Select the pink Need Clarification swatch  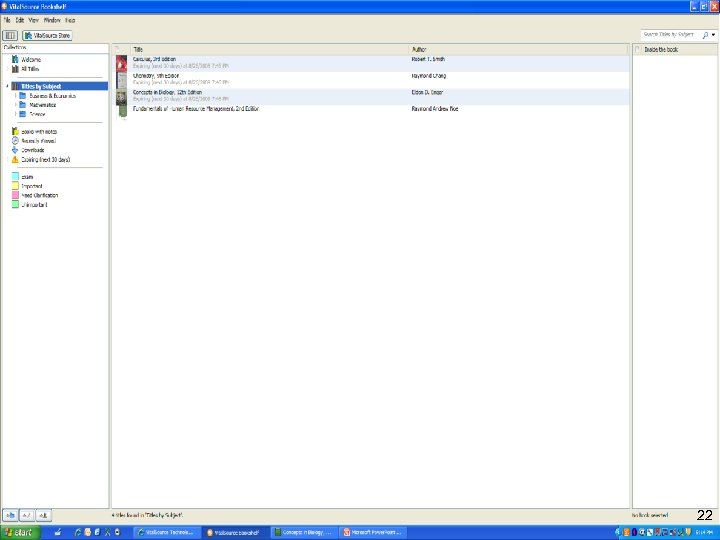tap(15, 195)
